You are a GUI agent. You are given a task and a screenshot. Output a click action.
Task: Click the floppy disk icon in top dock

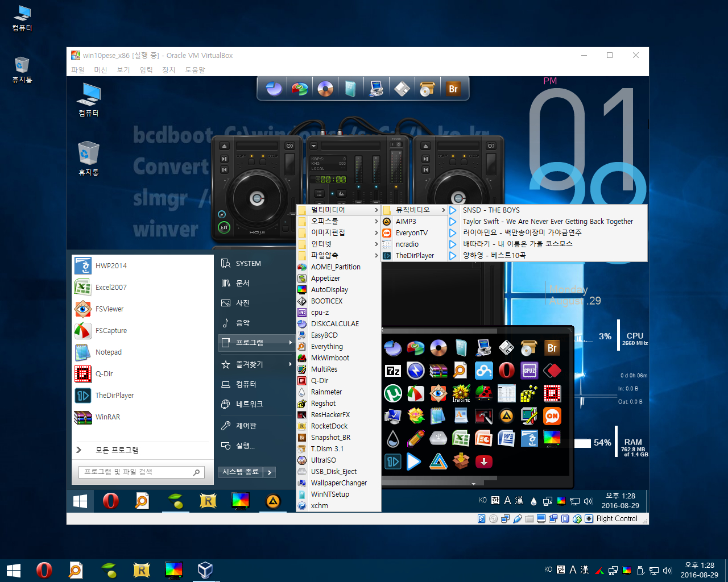click(x=402, y=89)
